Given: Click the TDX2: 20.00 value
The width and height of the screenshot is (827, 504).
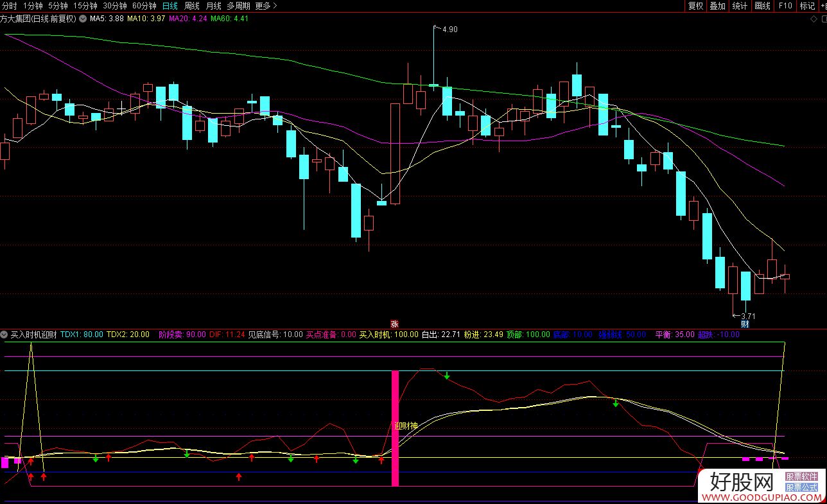Looking at the screenshot, I should pos(128,335).
